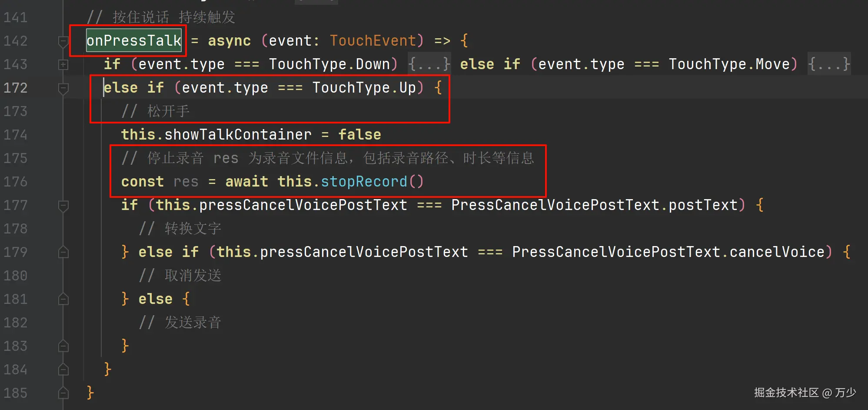
Task: Click the fold end marker at line 183
Action: coord(63,346)
